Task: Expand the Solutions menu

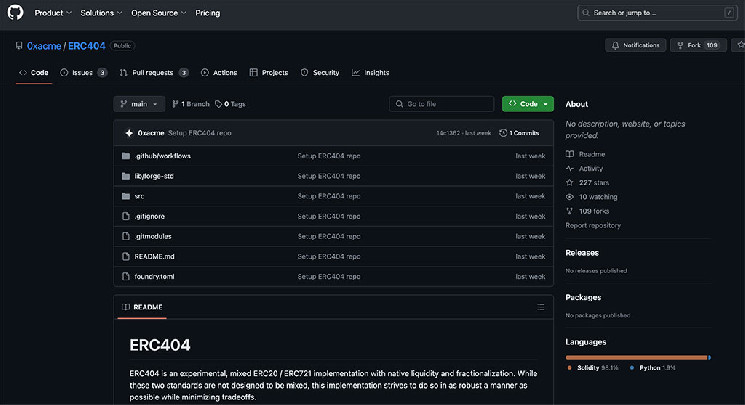Action: [x=101, y=13]
